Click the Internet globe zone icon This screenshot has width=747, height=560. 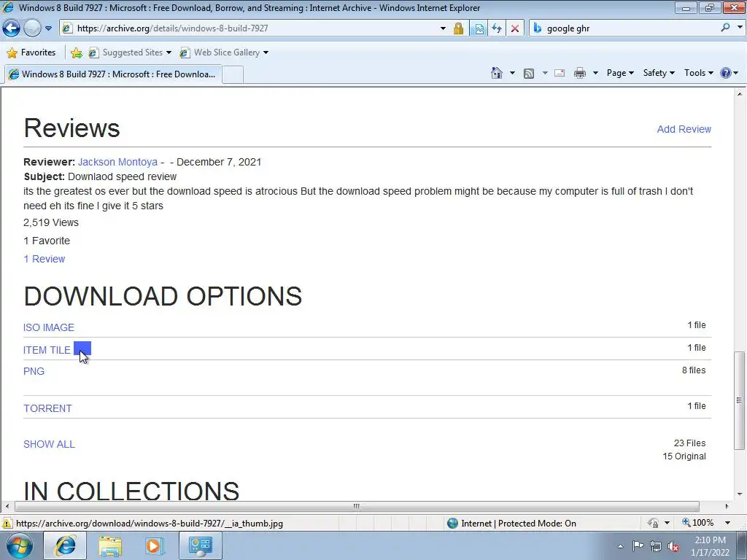[x=452, y=524]
